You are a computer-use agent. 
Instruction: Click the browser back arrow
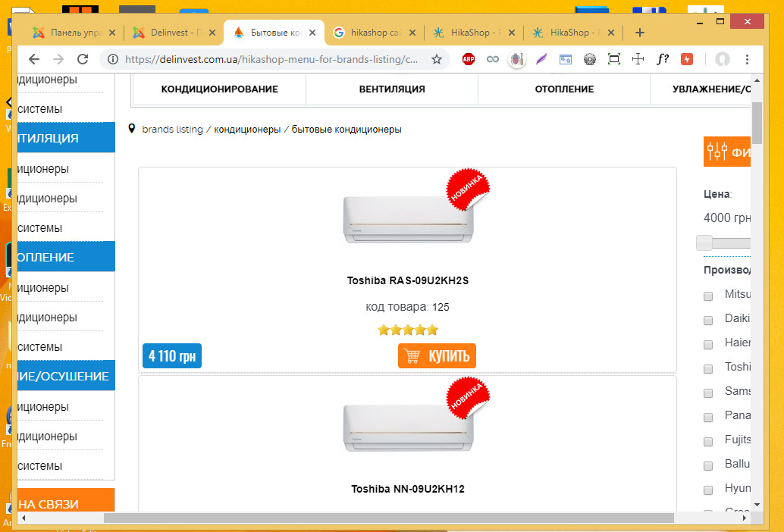(x=34, y=59)
